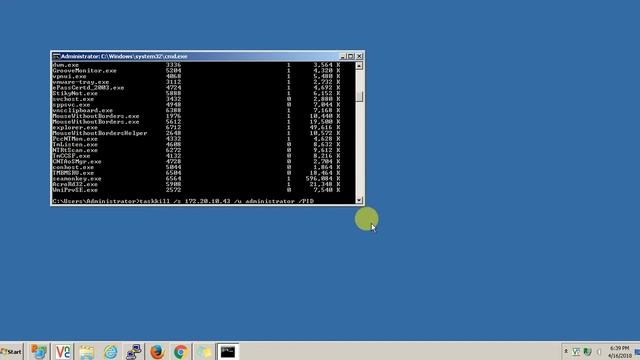Switch to the Command Prompt taskbar button
Image resolution: width=640 pixels, height=360 pixels.
[x=228, y=352]
